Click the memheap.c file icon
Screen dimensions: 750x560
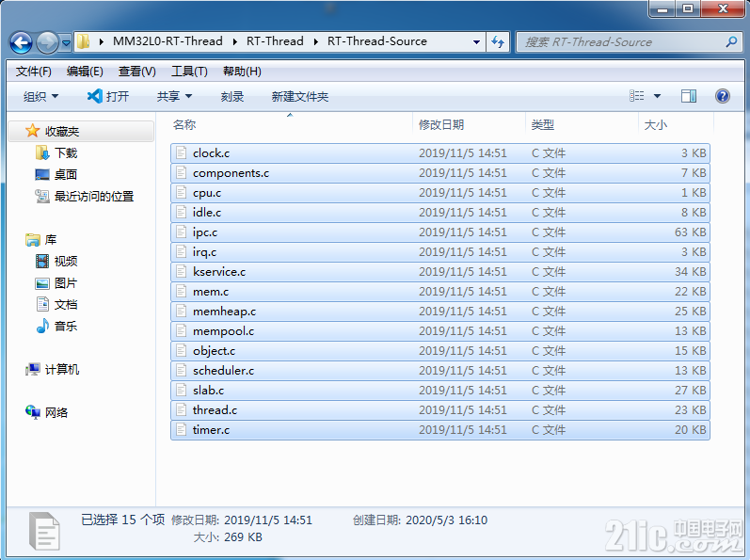181,312
